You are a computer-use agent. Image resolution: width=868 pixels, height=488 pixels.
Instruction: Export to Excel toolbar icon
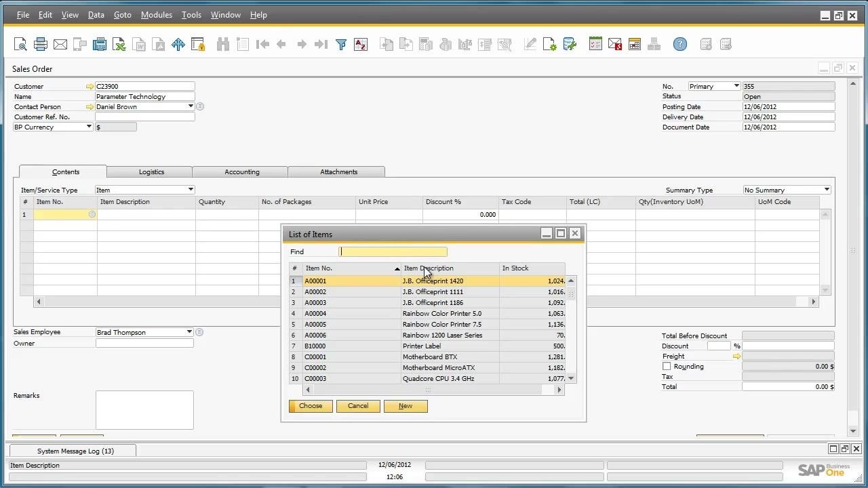pyautogui.click(x=119, y=45)
